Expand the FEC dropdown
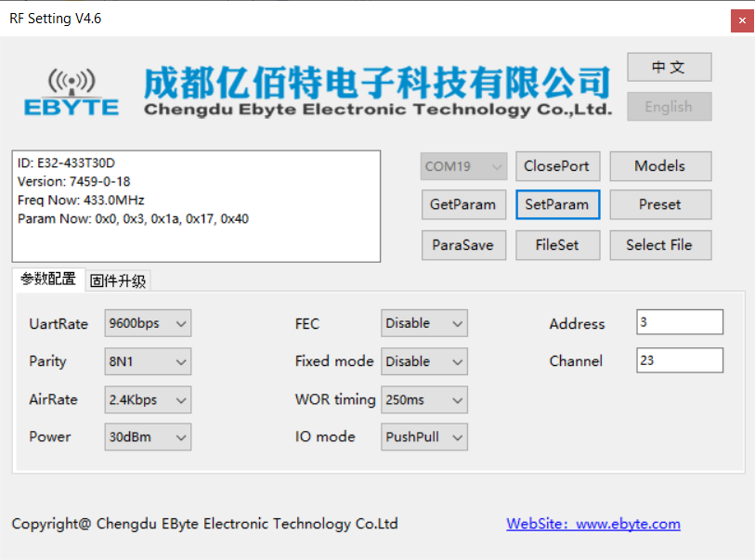 [424, 323]
